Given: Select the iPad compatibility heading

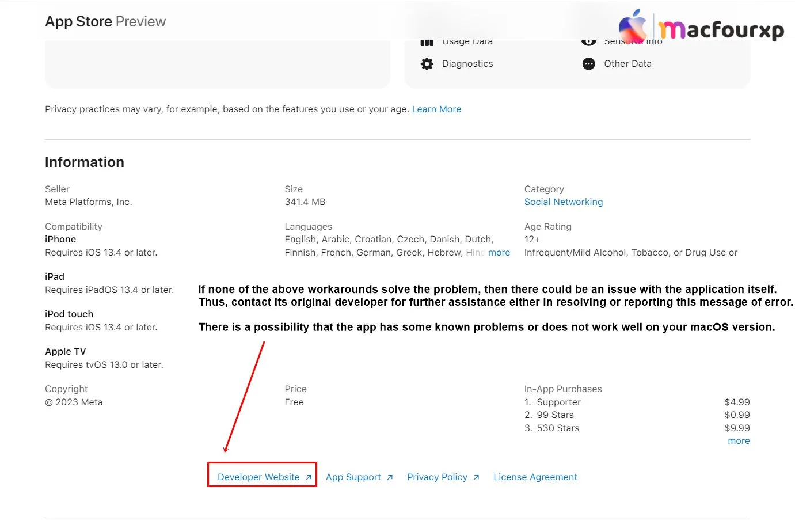Looking at the screenshot, I should click(x=55, y=276).
